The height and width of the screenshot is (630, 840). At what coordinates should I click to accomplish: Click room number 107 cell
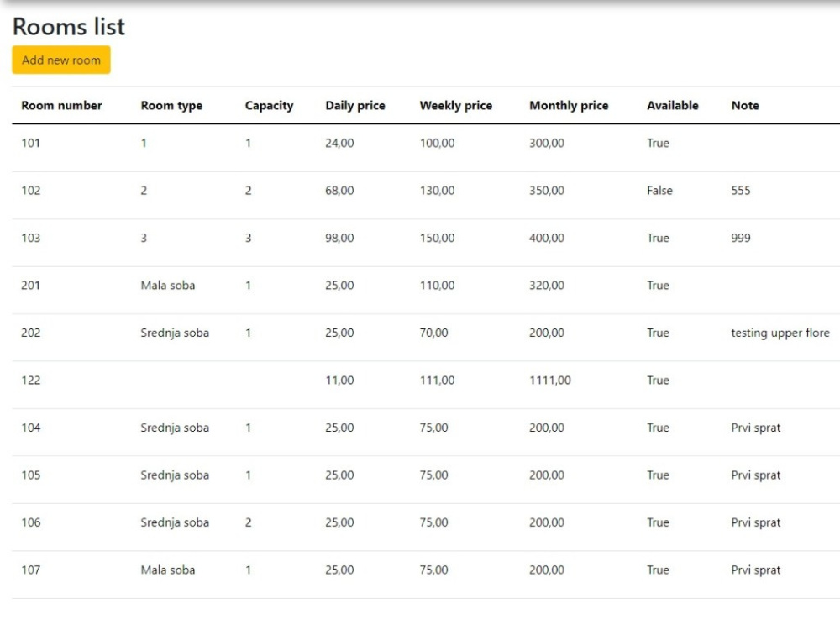(x=30, y=570)
